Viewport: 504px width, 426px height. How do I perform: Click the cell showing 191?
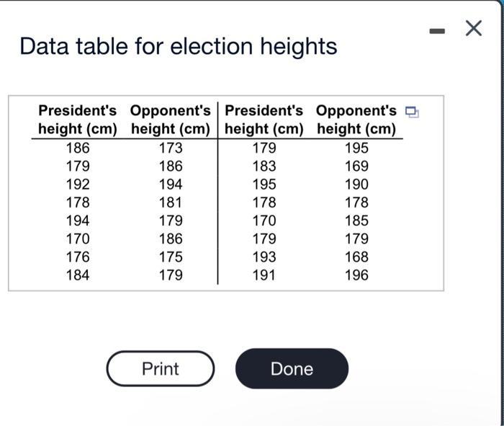tap(264, 275)
